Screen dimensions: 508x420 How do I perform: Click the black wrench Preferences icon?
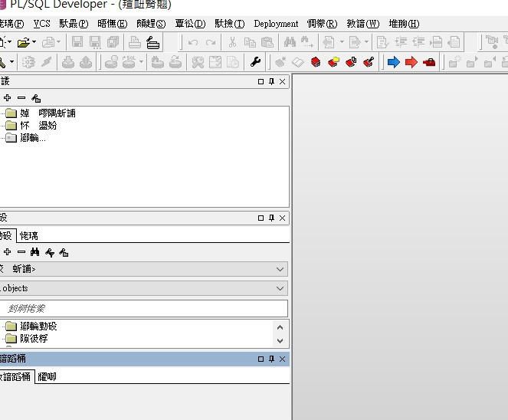(x=256, y=61)
